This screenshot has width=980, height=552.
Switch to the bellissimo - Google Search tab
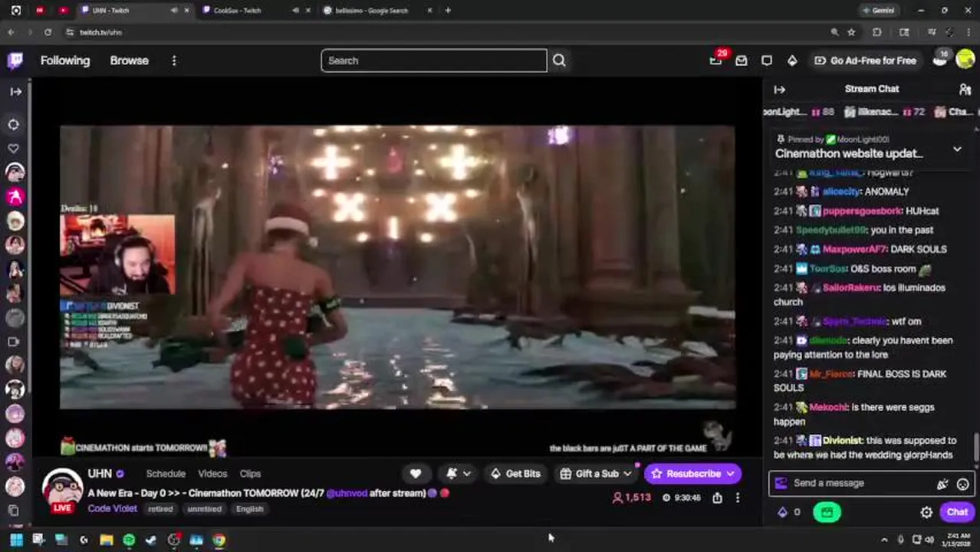click(x=371, y=10)
